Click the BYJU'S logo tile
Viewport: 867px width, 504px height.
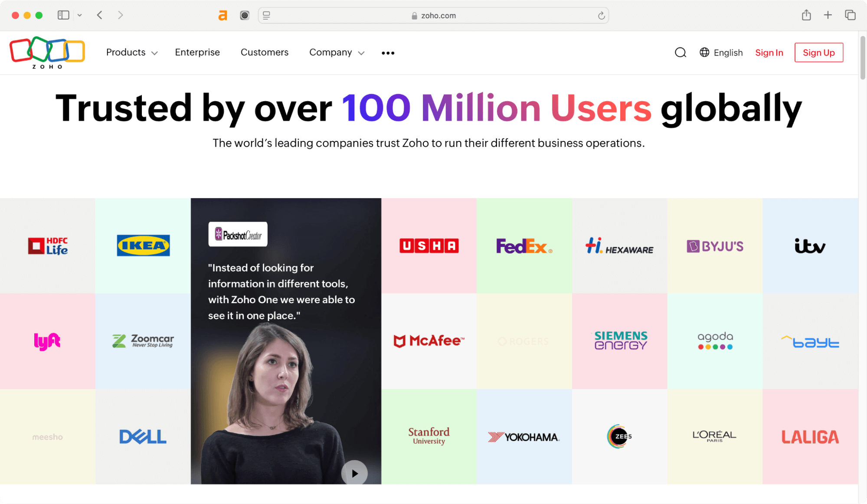715,246
